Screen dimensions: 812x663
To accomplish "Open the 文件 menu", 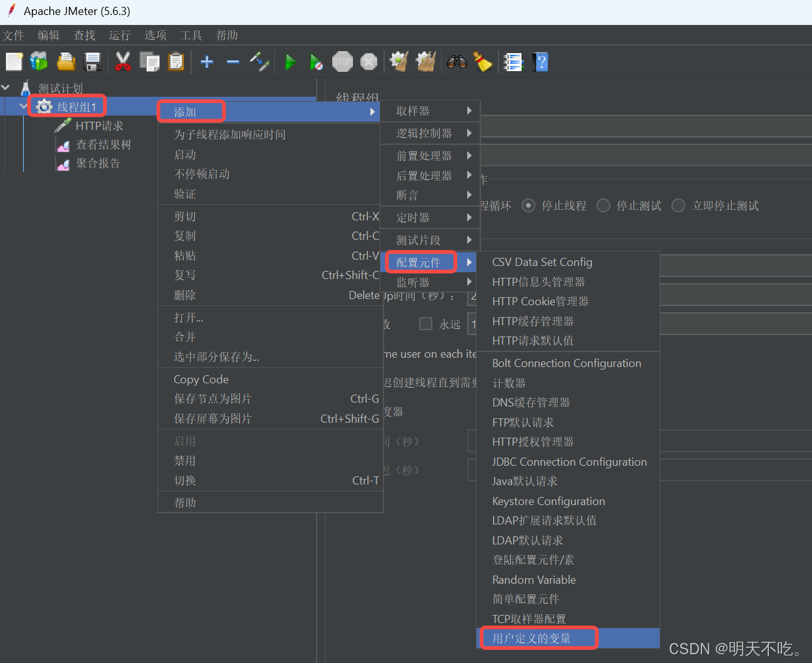I will pyautogui.click(x=13, y=36).
